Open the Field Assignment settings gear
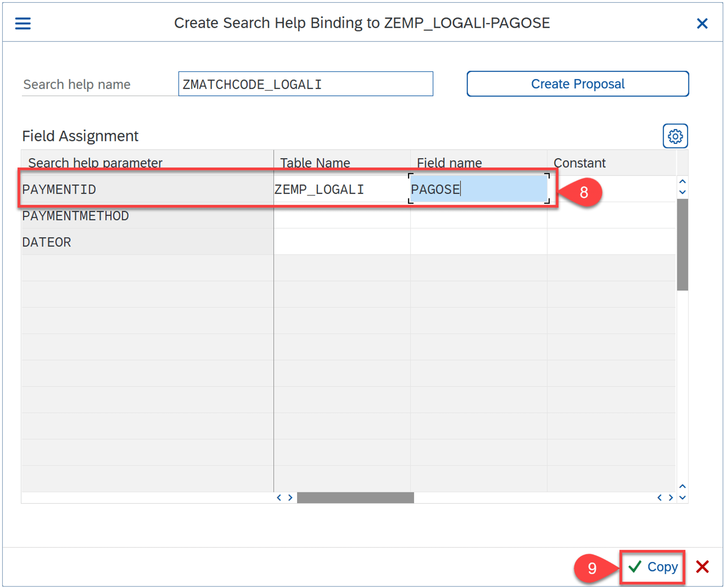 pyautogui.click(x=675, y=136)
